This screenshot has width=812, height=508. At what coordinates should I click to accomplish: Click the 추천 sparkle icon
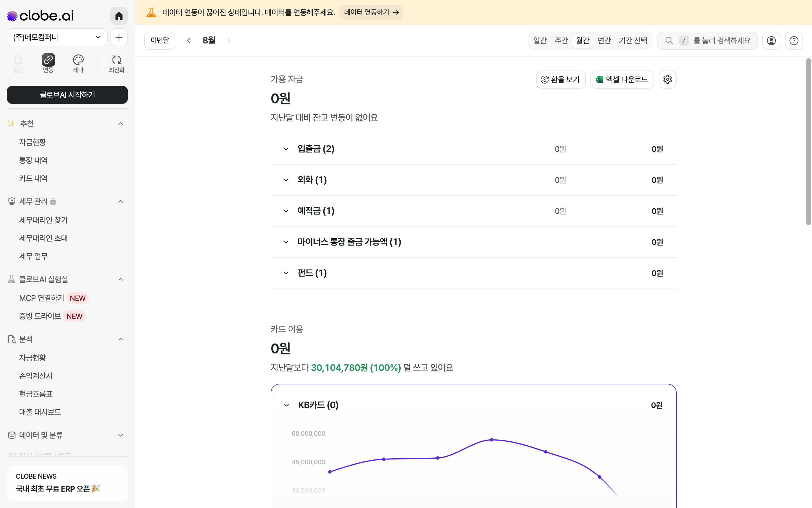point(11,124)
